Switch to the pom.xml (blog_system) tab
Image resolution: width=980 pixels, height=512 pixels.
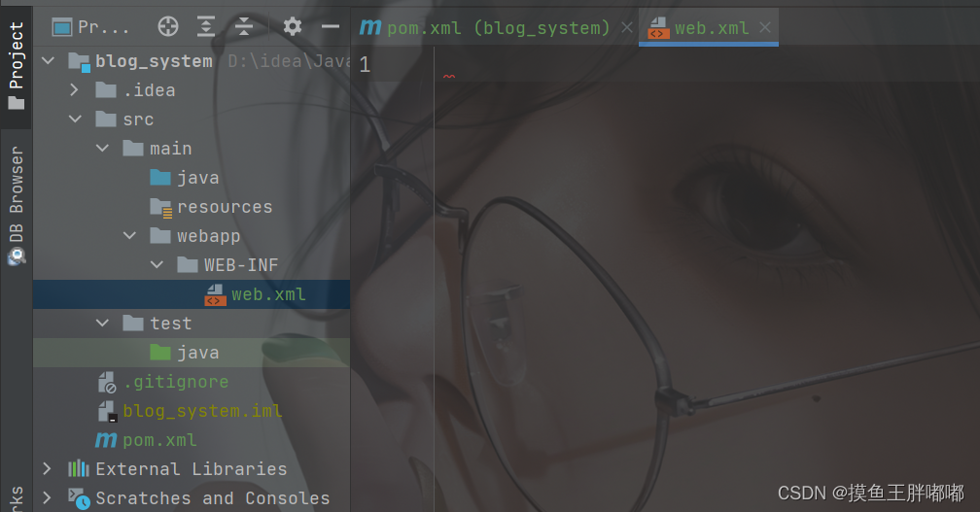[x=498, y=27]
